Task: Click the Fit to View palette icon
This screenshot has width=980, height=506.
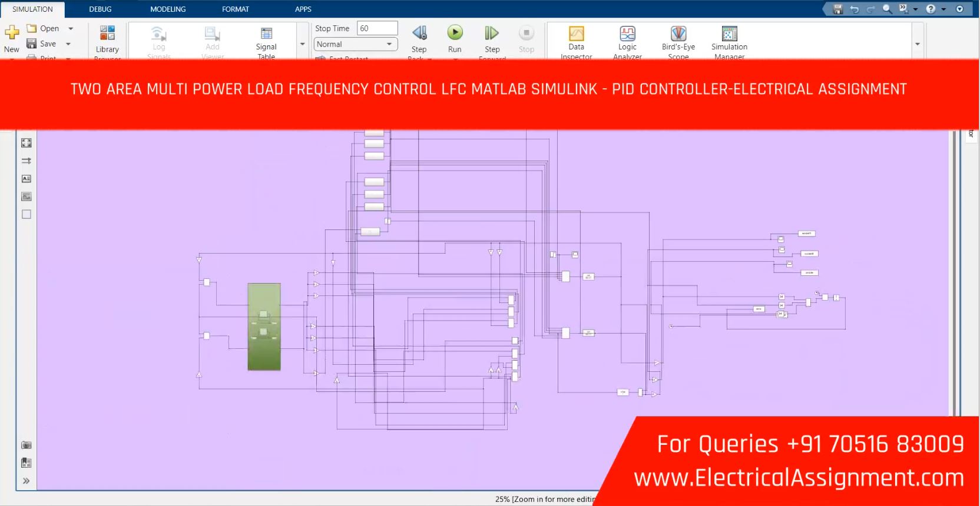Action: point(27,143)
